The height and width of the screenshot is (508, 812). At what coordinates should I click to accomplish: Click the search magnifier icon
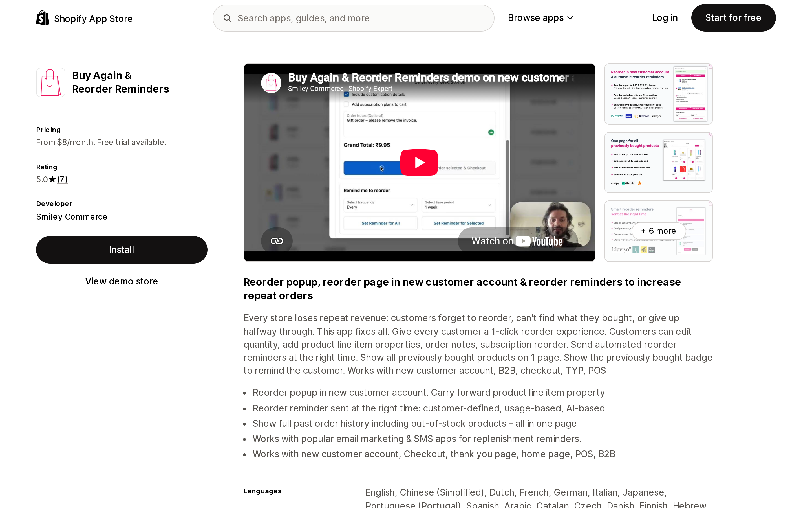227,18
